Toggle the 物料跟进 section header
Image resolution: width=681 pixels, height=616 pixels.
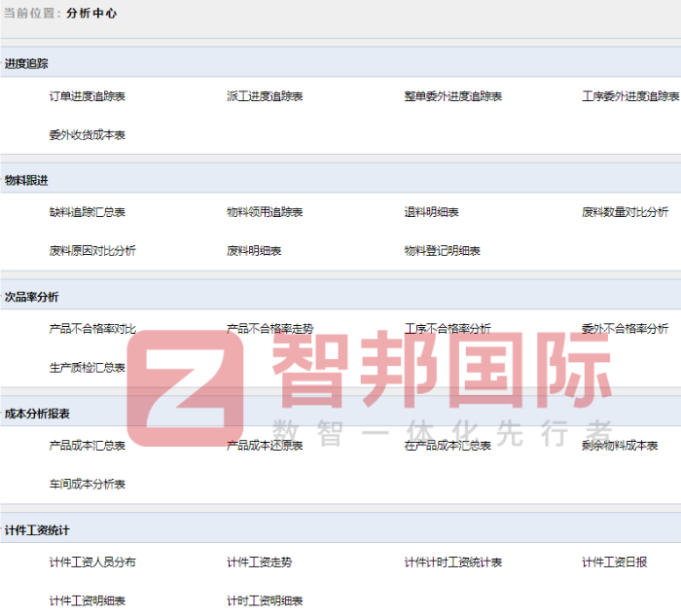click(26, 180)
